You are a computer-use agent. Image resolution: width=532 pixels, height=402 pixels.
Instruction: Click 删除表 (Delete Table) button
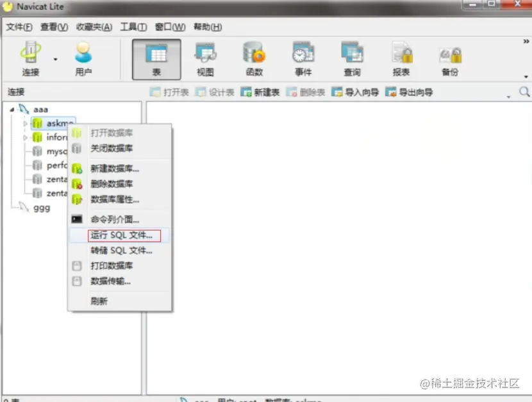[x=305, y=92]
